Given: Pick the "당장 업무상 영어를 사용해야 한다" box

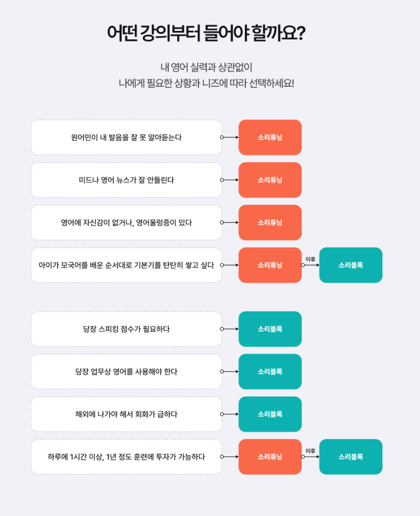Looking at the screenshot, I should click(126, 372).
